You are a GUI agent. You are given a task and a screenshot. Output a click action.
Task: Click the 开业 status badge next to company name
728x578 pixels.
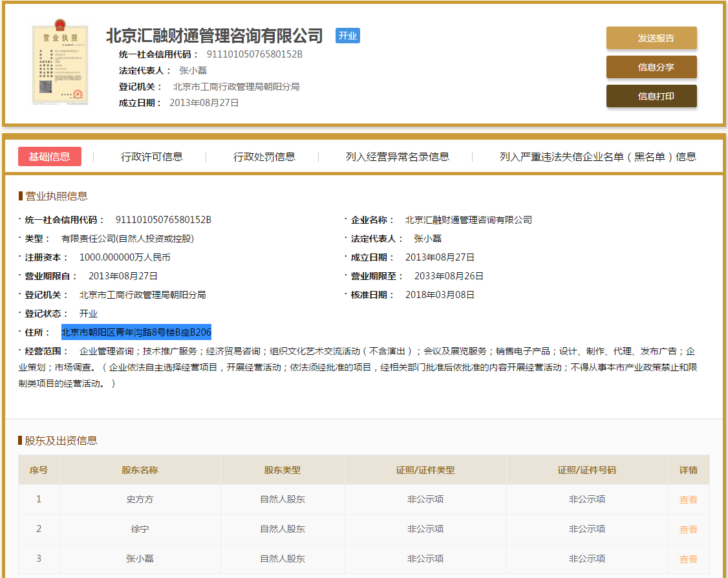pos(347,36)
